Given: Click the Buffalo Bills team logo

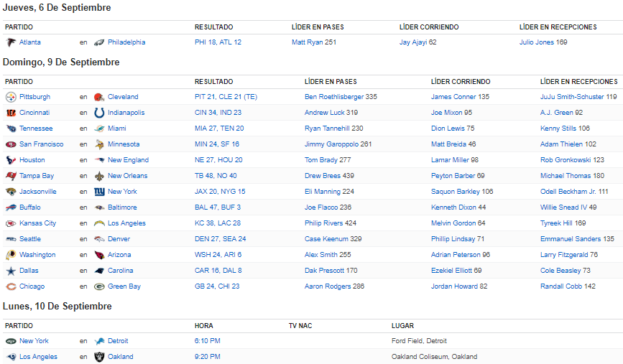Looking at the screenshot, I should [x=11, y=207].
